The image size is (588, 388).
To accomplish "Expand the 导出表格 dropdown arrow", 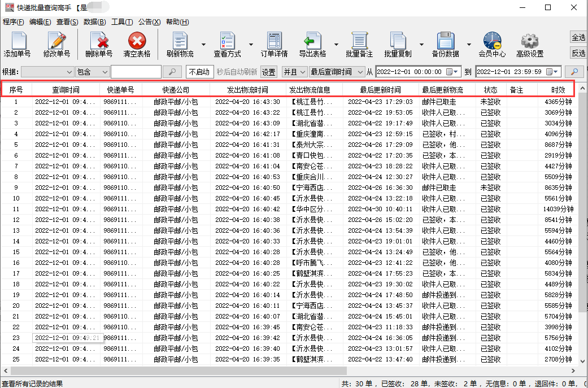I will point(337,45).
